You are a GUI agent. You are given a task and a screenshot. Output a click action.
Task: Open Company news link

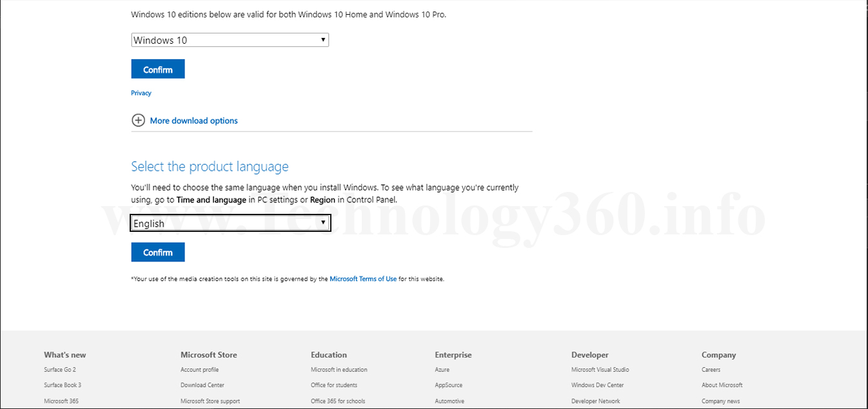point(721,401)
